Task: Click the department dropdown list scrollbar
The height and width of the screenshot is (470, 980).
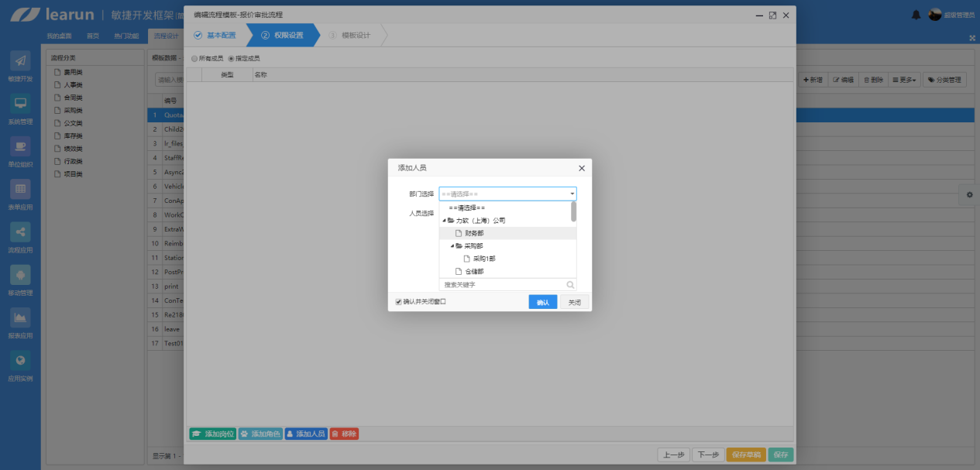Action: click(573, 212)
